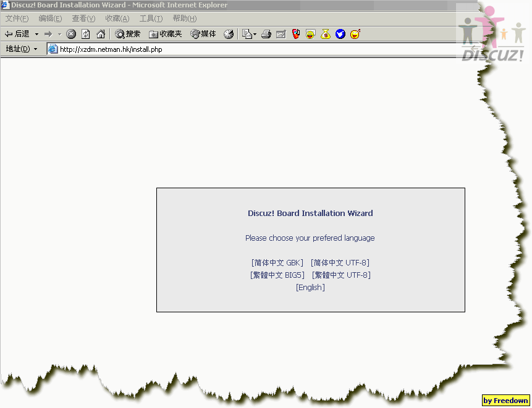Open the Media (媒体) panel

(203, 34)
